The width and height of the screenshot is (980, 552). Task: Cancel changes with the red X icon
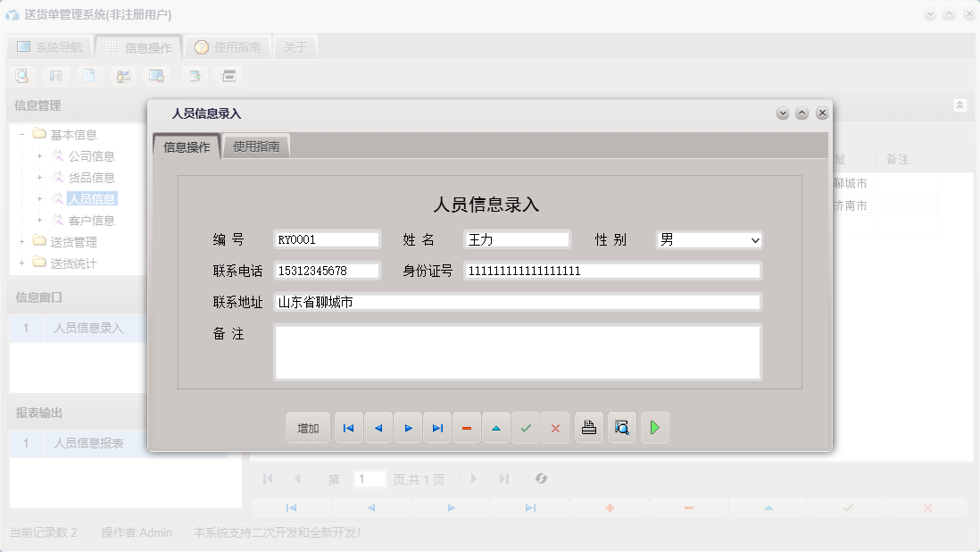point(555,427)
